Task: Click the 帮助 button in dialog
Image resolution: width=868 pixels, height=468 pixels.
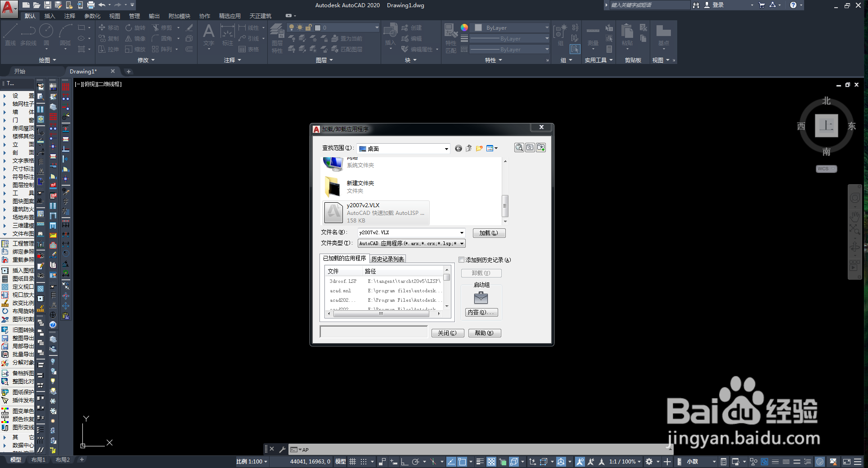Action: point(485,333)
